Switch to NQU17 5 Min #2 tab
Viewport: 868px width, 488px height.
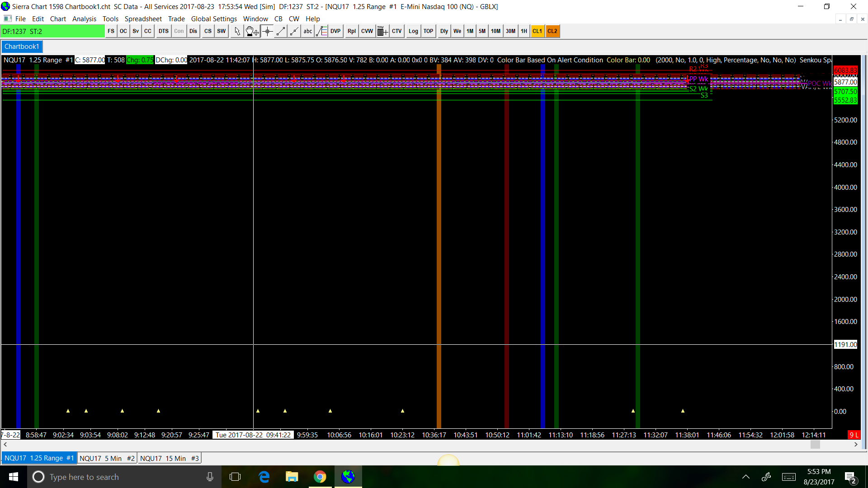coord(107,458)
